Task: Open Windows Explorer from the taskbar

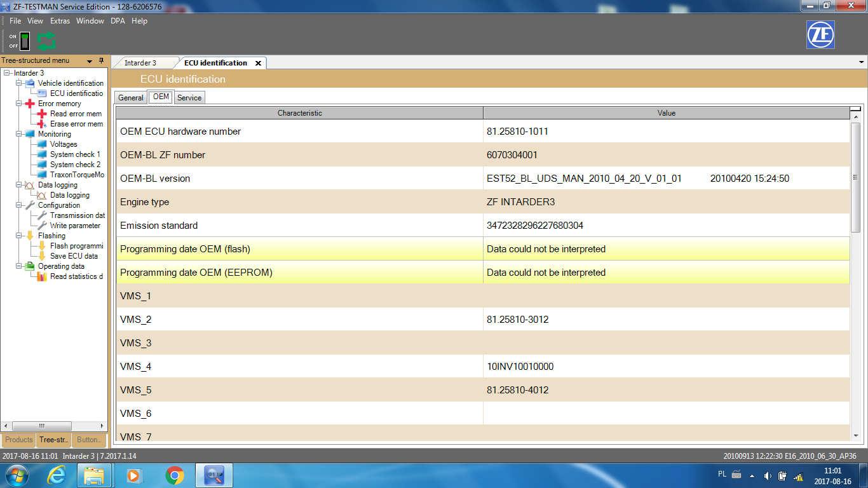Action: point(94,475)
